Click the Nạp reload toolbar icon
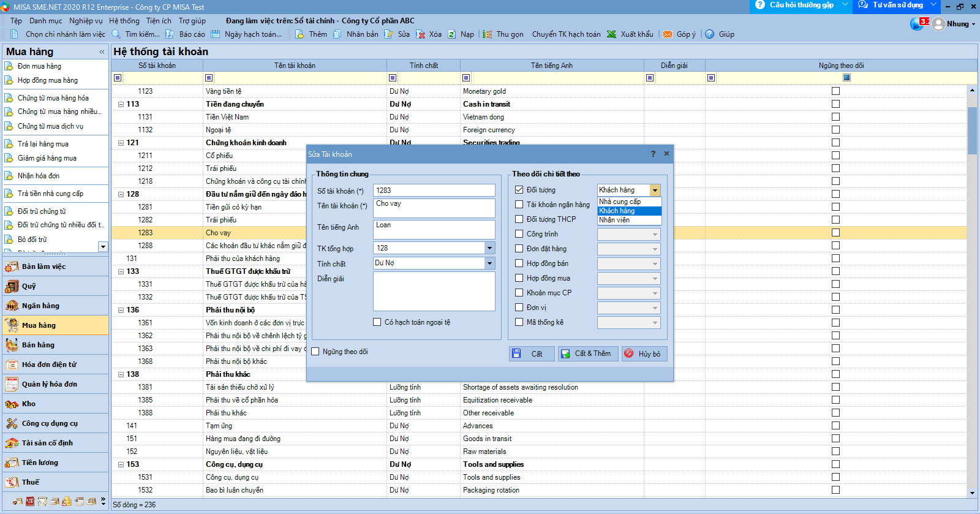This screenshot has width=980, height=514. (451, 34)
